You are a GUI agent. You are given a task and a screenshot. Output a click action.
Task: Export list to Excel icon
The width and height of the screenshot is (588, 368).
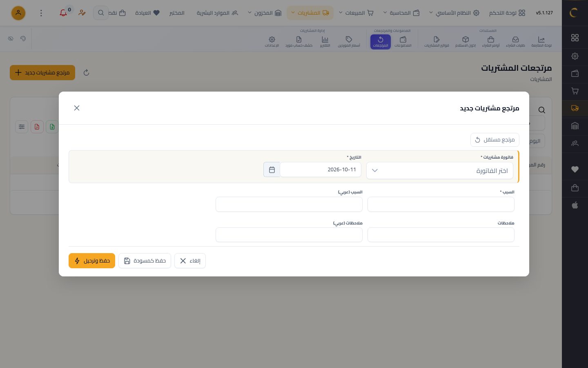coord(52,127)
